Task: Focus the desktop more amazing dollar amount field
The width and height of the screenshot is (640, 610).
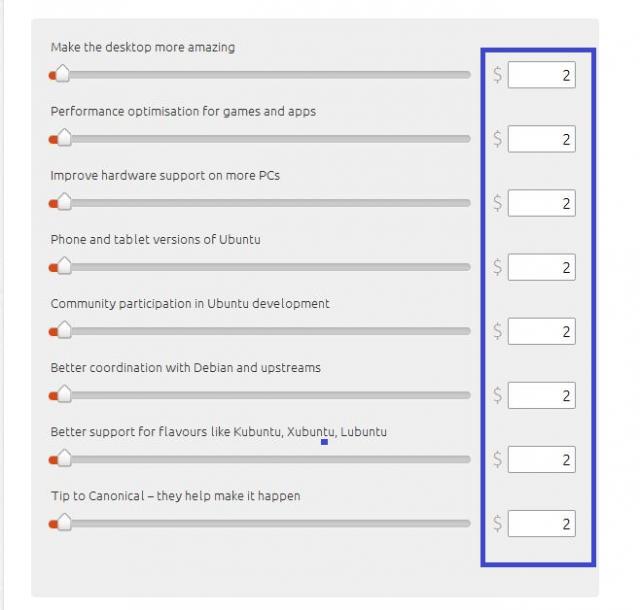Action: point(541,75)
